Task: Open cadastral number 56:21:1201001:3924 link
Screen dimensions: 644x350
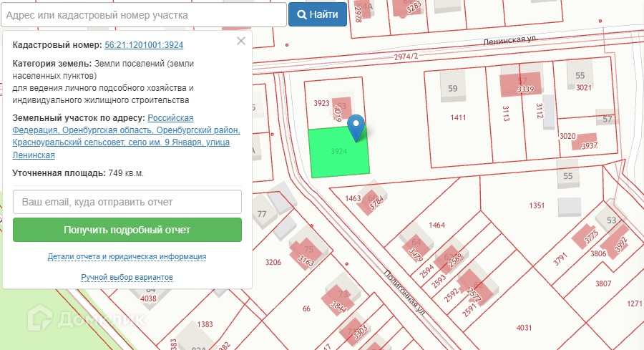Action: point(144,45)
